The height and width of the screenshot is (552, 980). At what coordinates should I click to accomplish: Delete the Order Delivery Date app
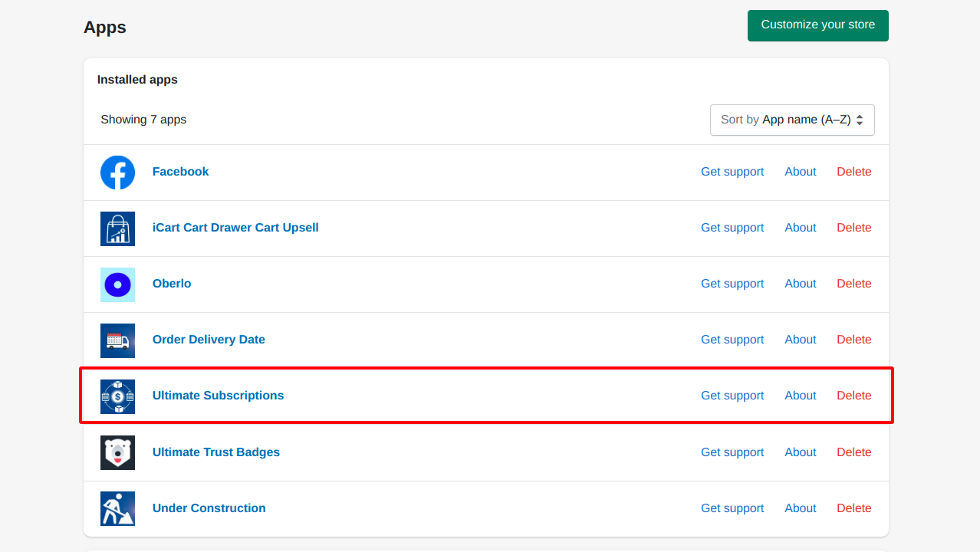point(854,340)
